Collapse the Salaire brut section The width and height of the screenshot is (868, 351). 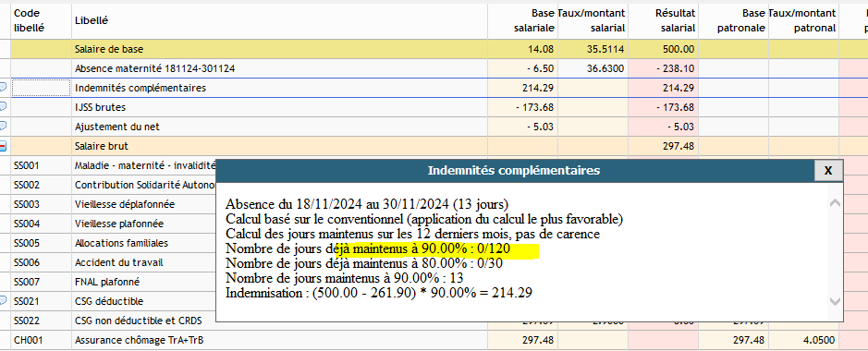(x=3, y=146)
